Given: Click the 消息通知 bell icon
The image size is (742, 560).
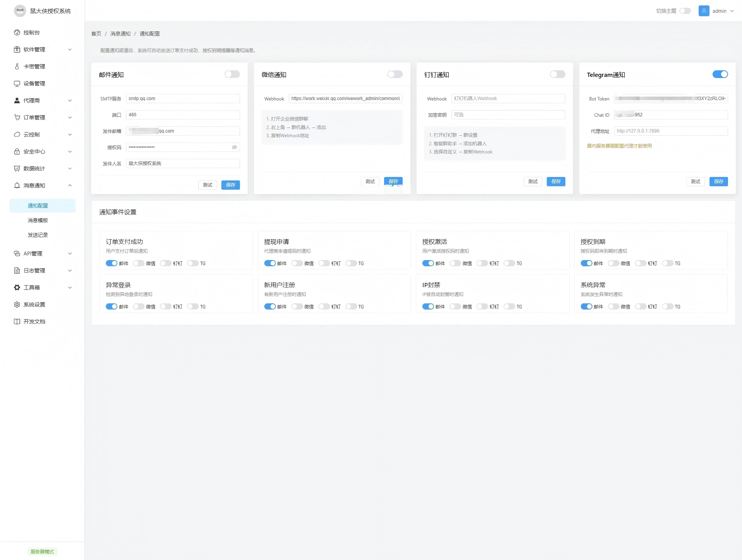Looking at the screenshot, I should point(17,186).
